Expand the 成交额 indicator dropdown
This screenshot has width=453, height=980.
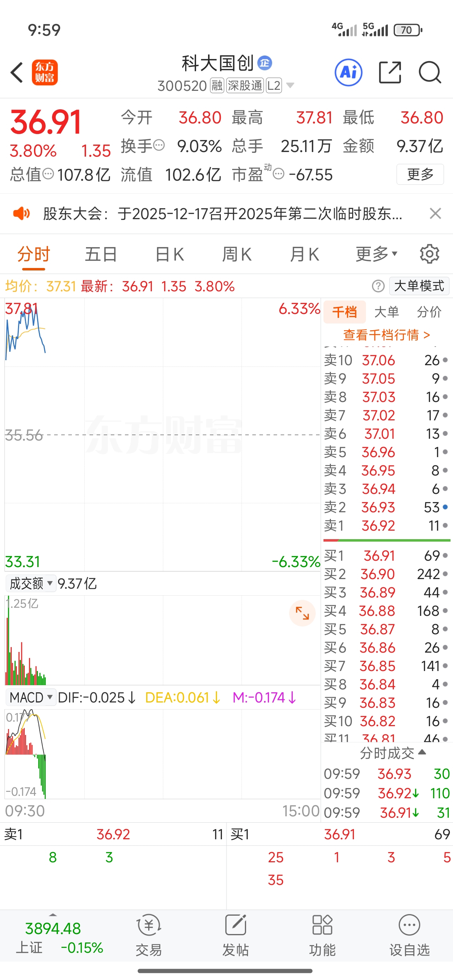(31, 583)
